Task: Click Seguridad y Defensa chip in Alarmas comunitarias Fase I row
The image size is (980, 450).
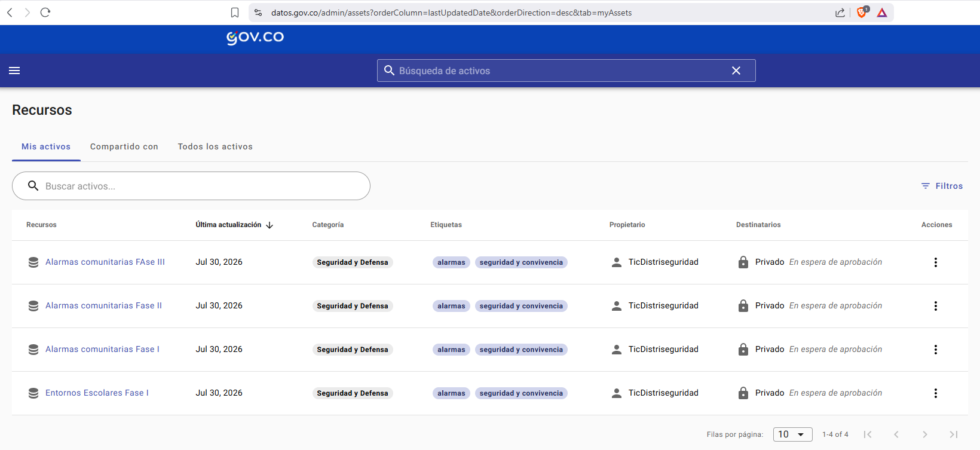Action: (x=353, y=350)
